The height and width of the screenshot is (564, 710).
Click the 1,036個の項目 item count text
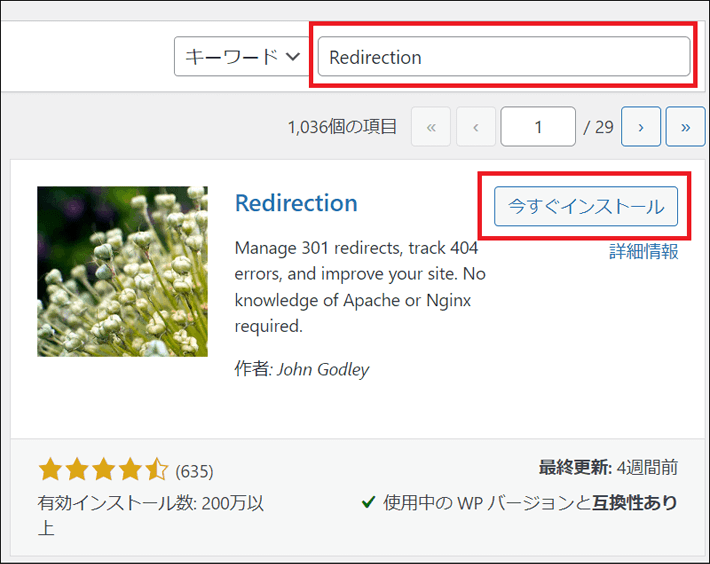pyautogui.click(x=342, y=127)
